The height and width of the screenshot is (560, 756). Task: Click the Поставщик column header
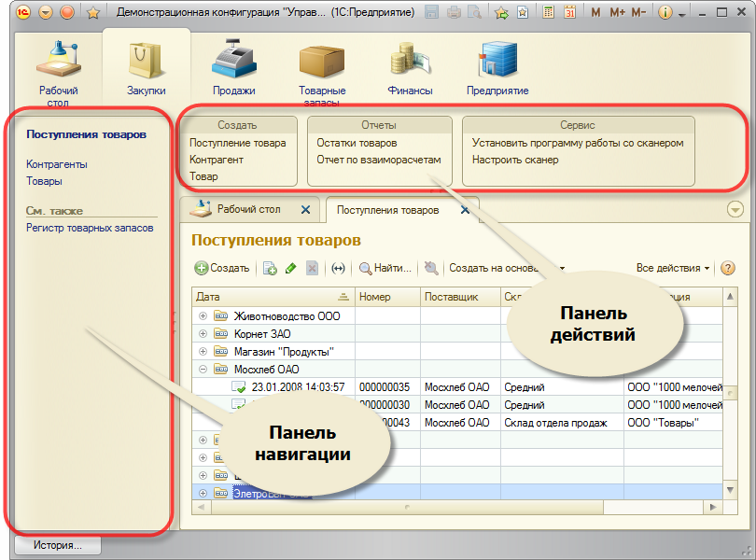460,297
